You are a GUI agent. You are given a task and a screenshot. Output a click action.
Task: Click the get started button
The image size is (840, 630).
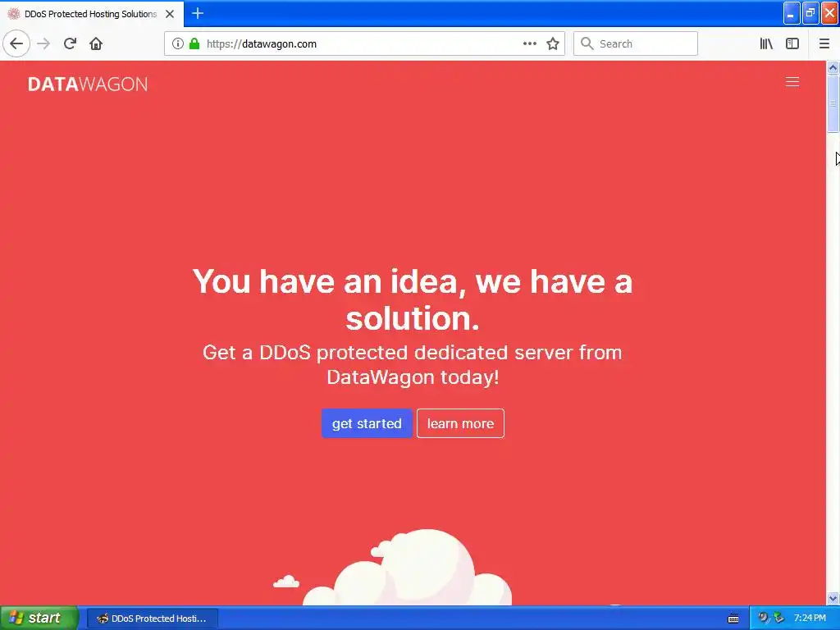click(x=367, y=423)
